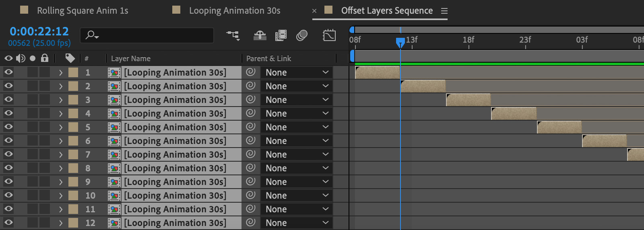Switch to Rolling Square Anim 1s tab
644x230 pixels.
click(83, 10)
